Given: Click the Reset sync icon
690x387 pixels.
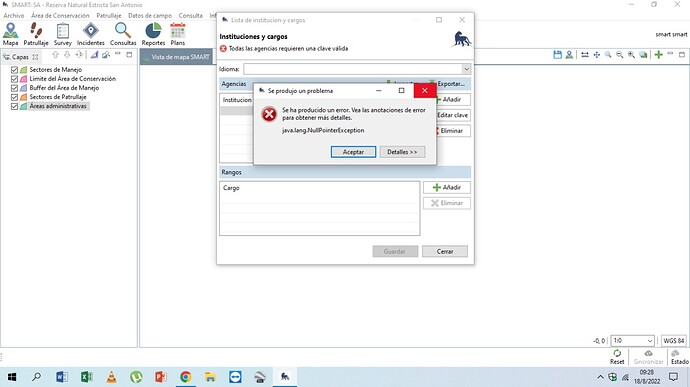Looking at the screenshot, I should click(x=617, y=357).
